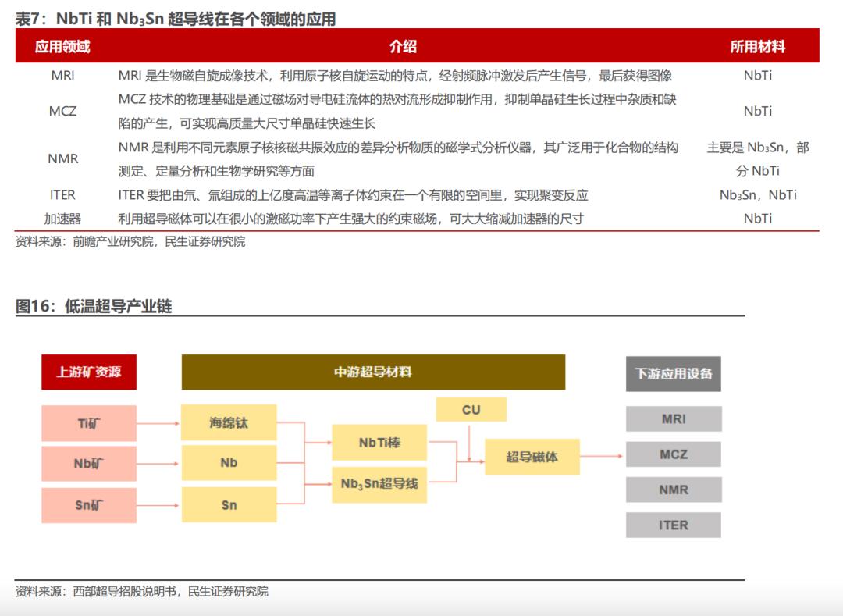Click the gray 'MCZ' box in the diagram
This screenshot has height=616, width=843.
pyautogui.click(x=674, y=454)
